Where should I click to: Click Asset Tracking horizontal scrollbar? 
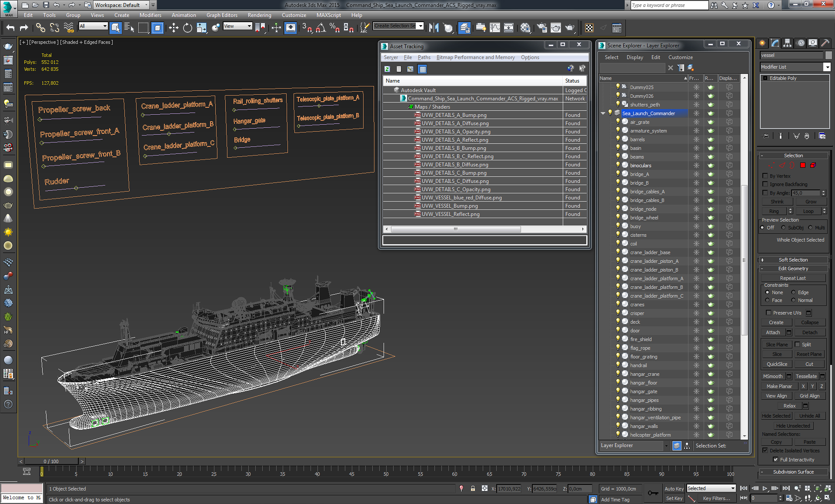pyautogui.click(x=456, y=229)
